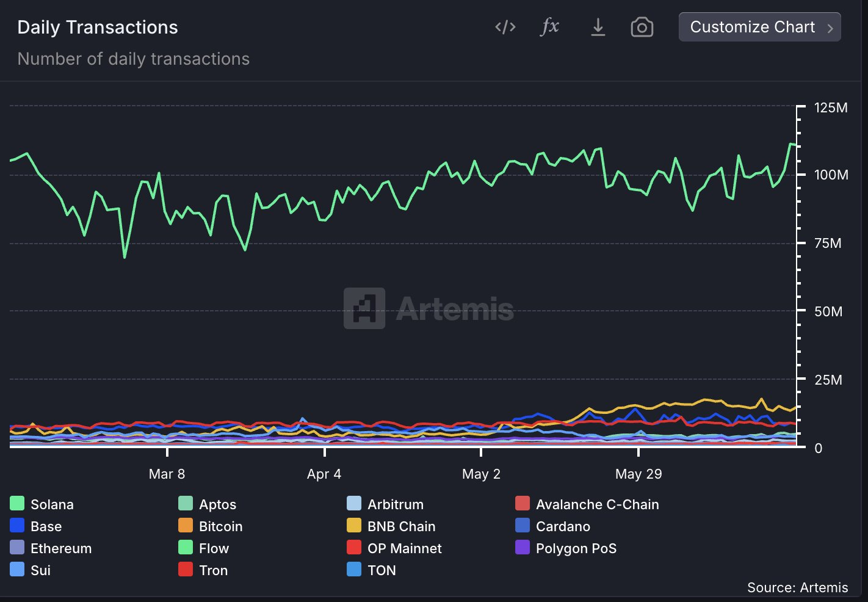Open the Customize Chart button
The width and height of the screenshot is (868, 602).
[x=760, y=27]
